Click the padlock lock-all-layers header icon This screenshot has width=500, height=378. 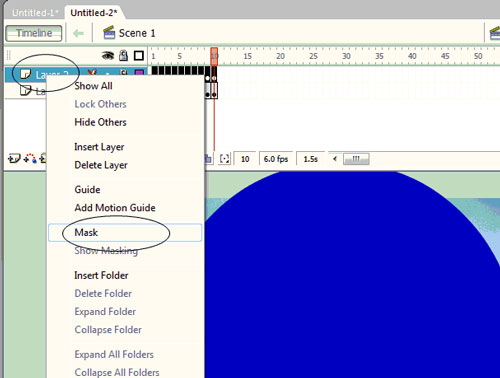[123, 55]
